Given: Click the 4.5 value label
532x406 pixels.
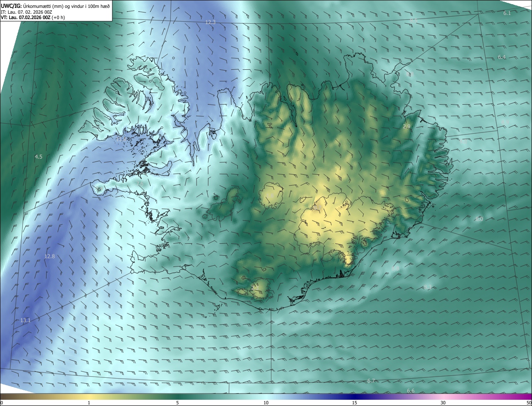Looking at the screenshot, I should (38, 157).
